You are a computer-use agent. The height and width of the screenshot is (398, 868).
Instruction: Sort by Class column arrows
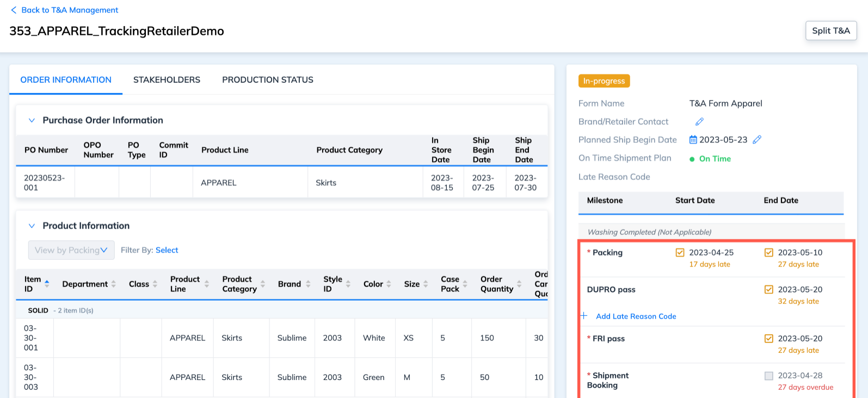155,284
